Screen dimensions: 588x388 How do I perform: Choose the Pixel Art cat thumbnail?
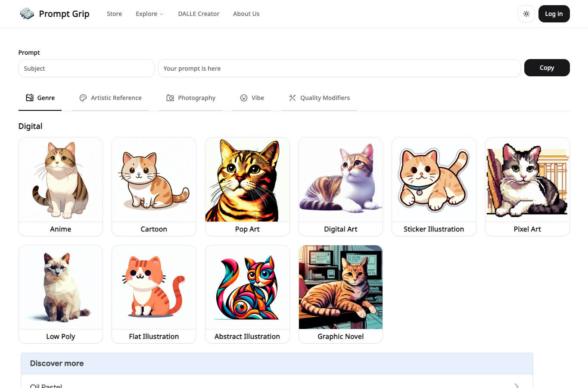tap(527, 180)
